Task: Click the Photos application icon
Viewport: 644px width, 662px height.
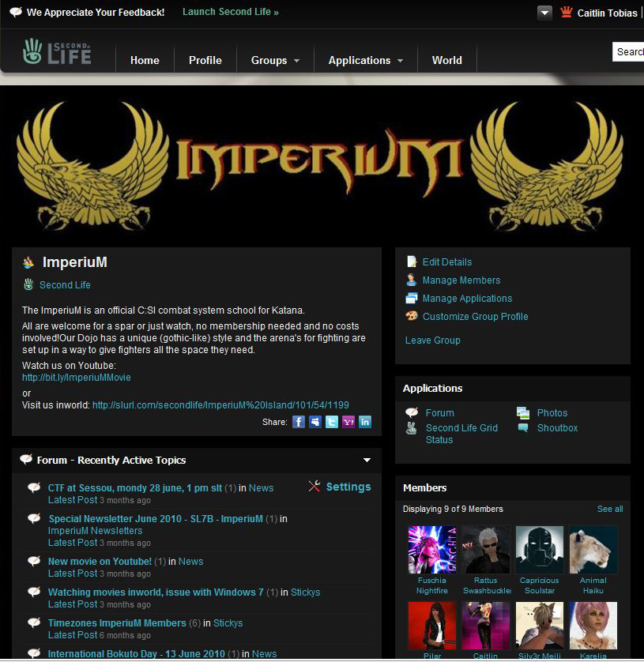Action: pyautogui.click(x=523, y=412)
